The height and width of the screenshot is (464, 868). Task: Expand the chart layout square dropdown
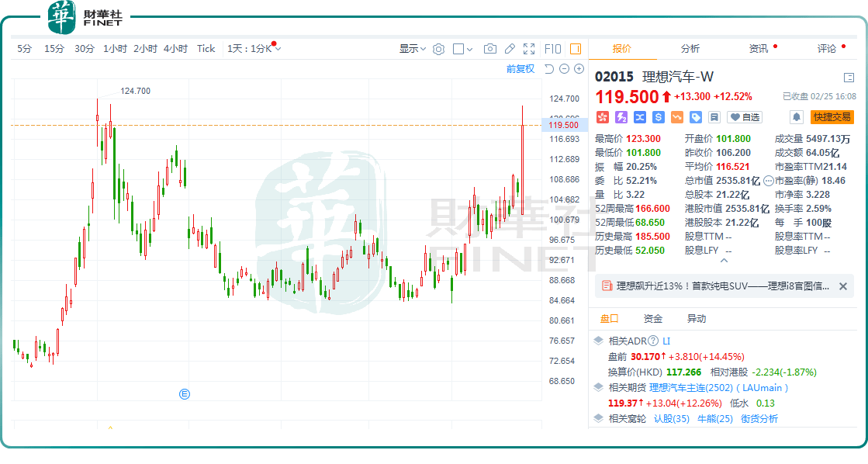[x=463, y=49]
